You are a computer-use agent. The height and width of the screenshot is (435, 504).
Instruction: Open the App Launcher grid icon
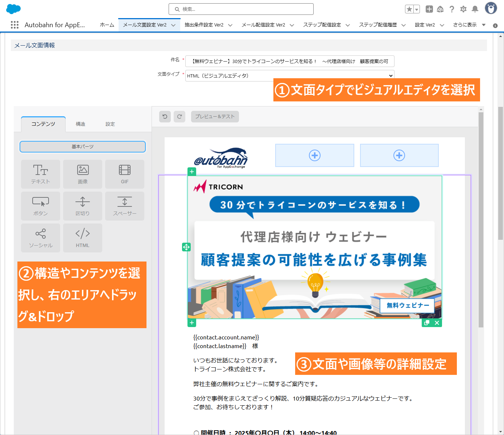point(15,25)
